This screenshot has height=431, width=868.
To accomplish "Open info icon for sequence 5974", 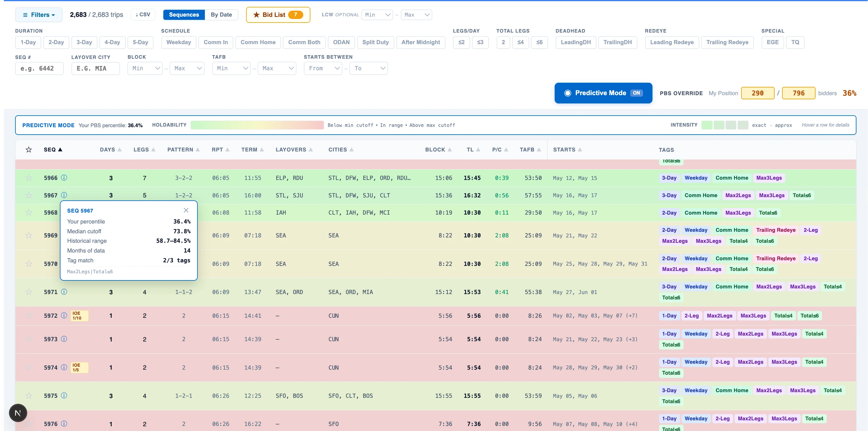I will [64, 367].
